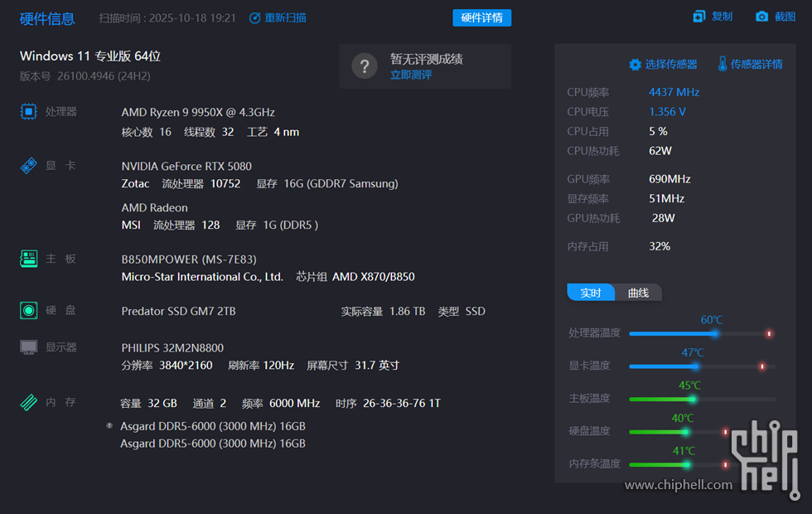This screenshot has height=514, width=812.
Task: Click the monitor (显示器) icon
Action: [29, 347]
